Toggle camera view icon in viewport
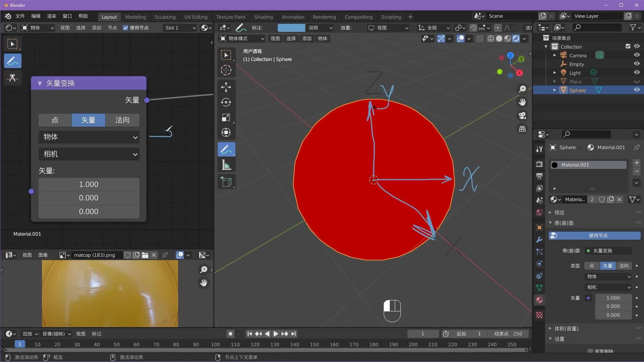Image resolution: width=644 pixels, height=362 pixels. [522, 116]
